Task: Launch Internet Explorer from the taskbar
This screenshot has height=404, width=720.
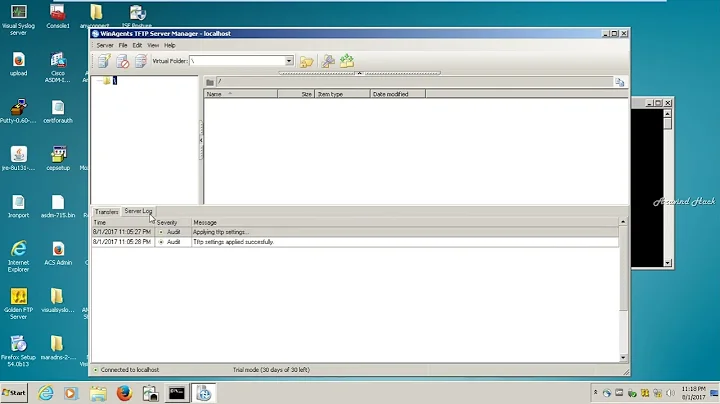Action: pos(45,393)
